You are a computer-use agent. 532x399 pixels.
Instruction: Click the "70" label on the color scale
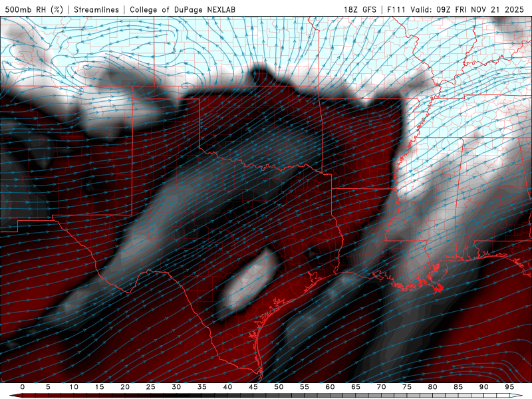coord(381,387)
